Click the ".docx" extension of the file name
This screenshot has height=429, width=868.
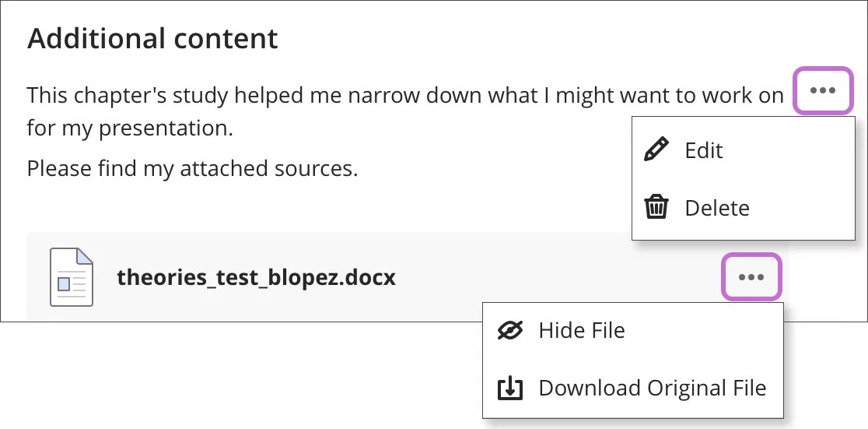coord(369,277)
